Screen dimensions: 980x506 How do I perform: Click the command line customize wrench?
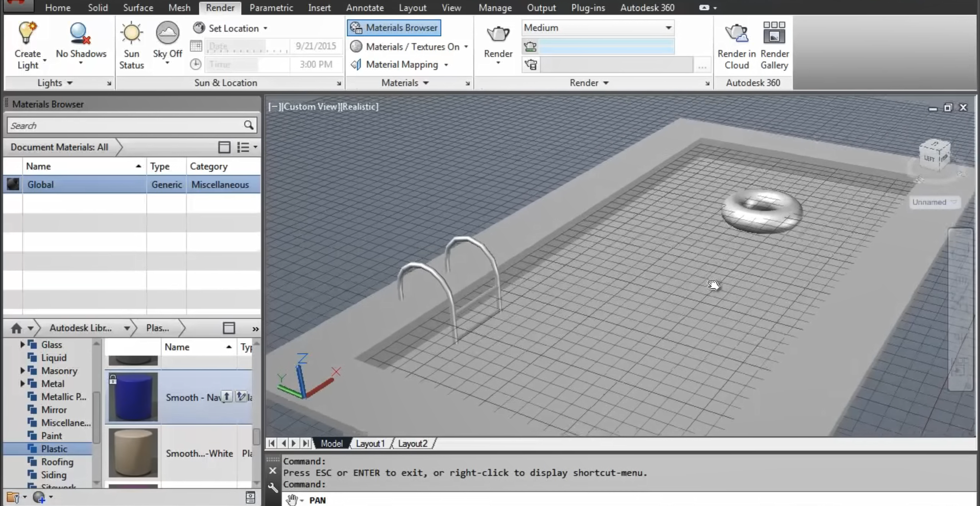click(273, 487)
